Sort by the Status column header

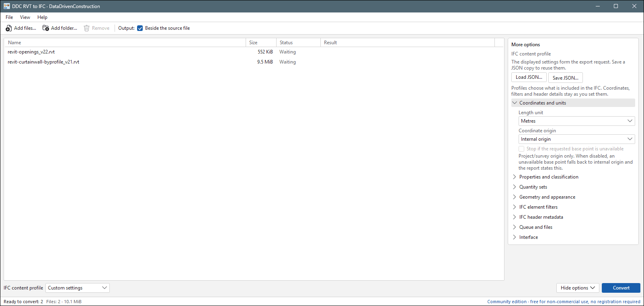coord(298,43)
